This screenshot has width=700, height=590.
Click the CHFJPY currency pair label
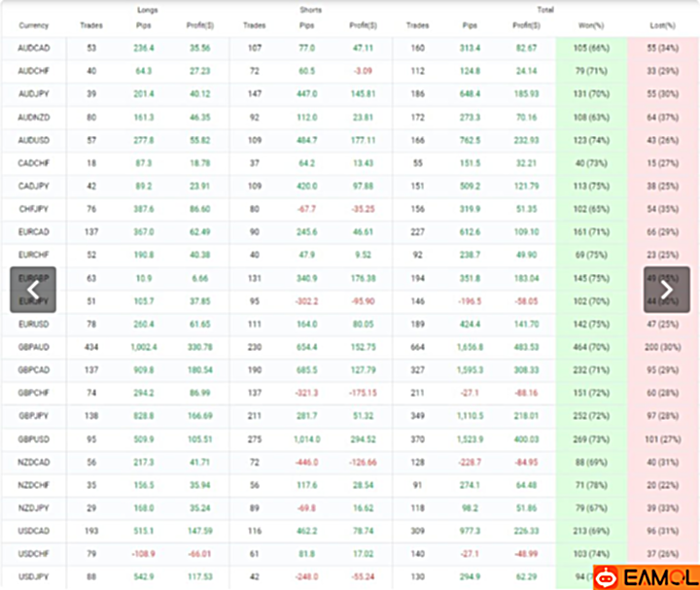(35, 208)
